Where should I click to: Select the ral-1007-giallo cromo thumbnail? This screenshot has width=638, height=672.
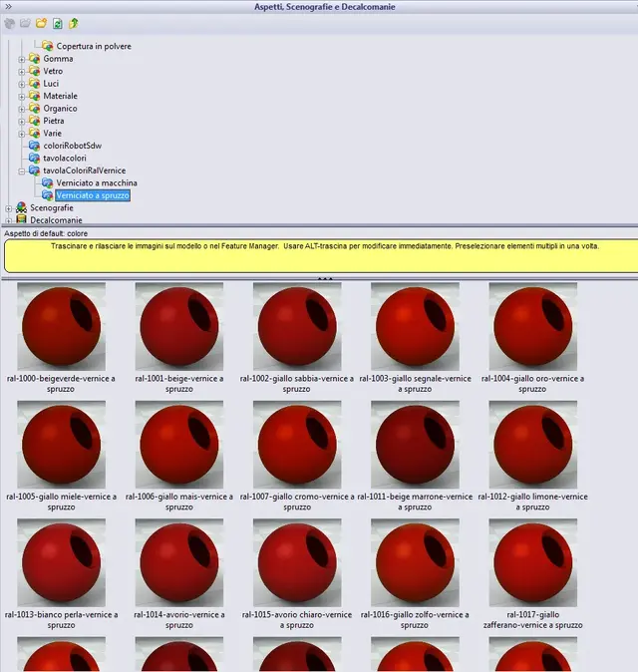click(297, 445)
